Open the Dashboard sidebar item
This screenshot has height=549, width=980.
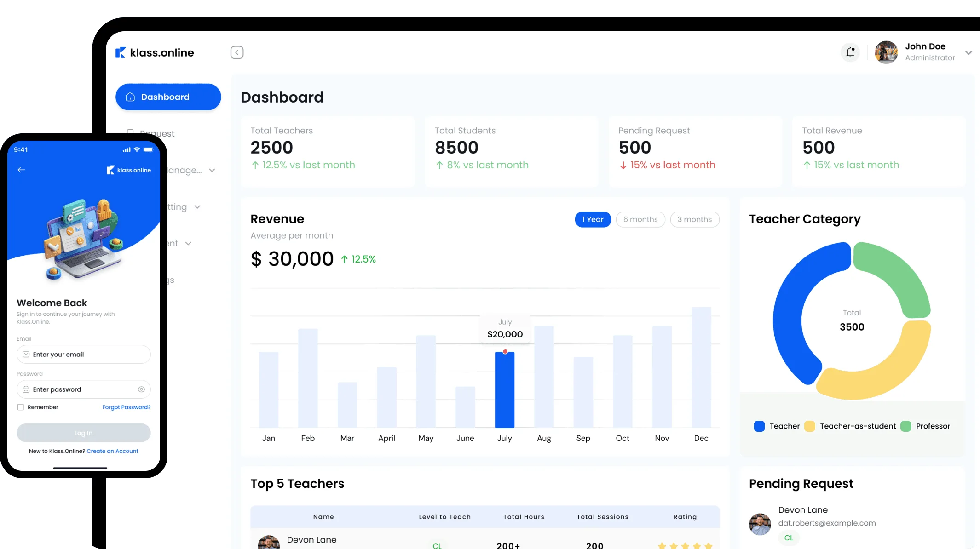pyautogui.click(x=168, y=97)
